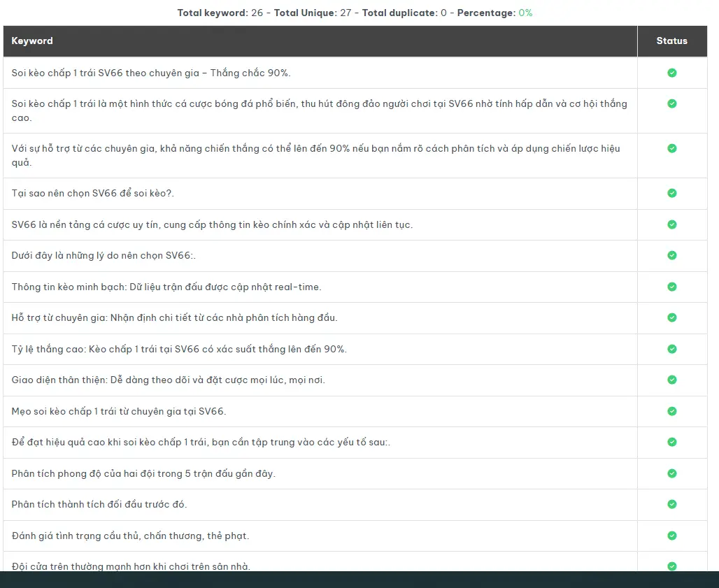Screen dimensions: 719x588
Task: Click green check for 'SV66 là nền tảng cá cược uy tín' row
Action: 671,224
